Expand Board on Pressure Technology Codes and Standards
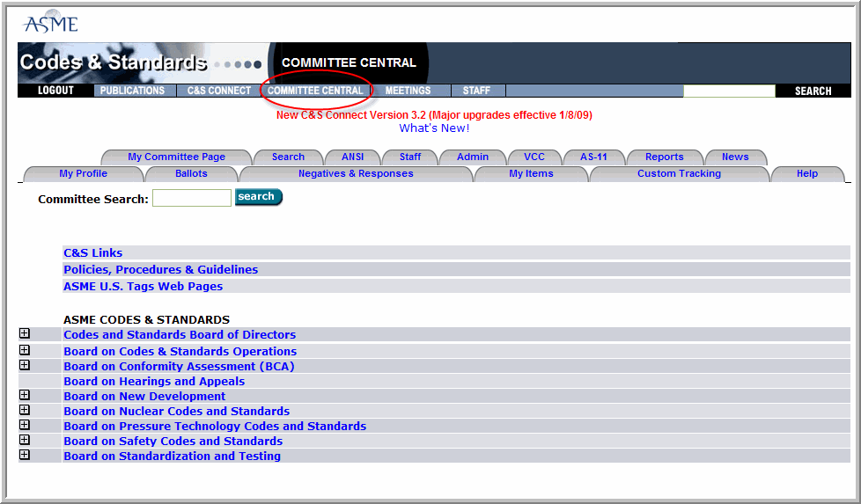This screenshot has height=504, width=861. pyautogui.click(x=25, y=425)
